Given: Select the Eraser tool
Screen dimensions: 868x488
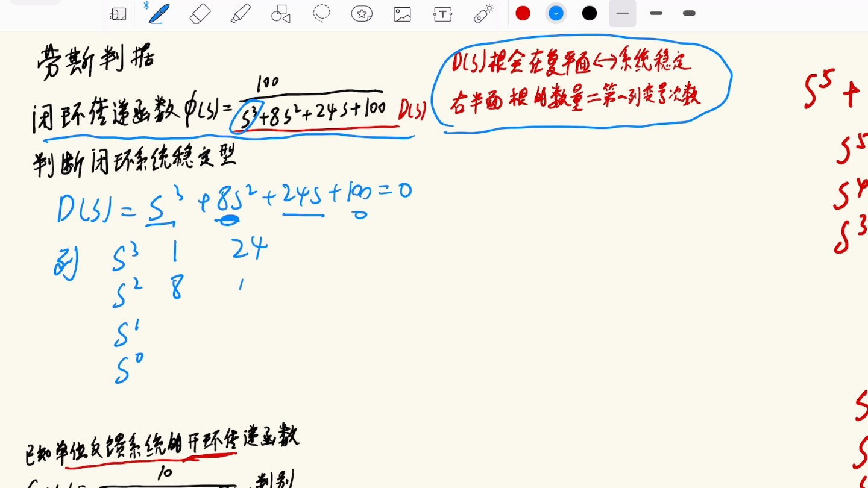Looking at the screenshot, I should (200, 14).
